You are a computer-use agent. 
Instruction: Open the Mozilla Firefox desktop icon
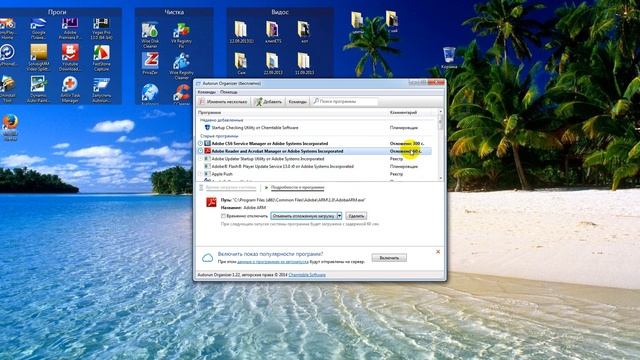click(x=10, y=127)
